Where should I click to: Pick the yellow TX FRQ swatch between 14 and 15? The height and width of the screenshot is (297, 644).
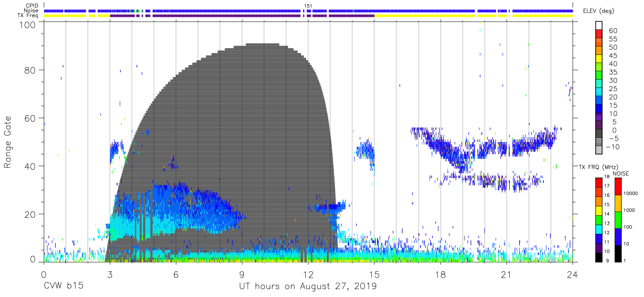598,210
